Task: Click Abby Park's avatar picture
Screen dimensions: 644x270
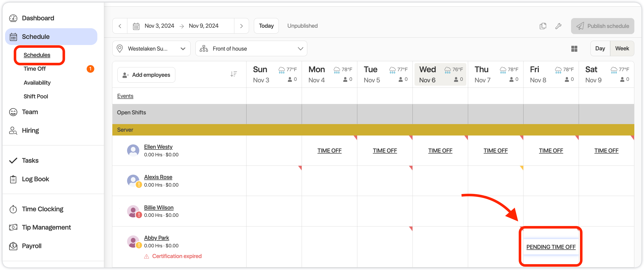Action: tap(133, 241)
